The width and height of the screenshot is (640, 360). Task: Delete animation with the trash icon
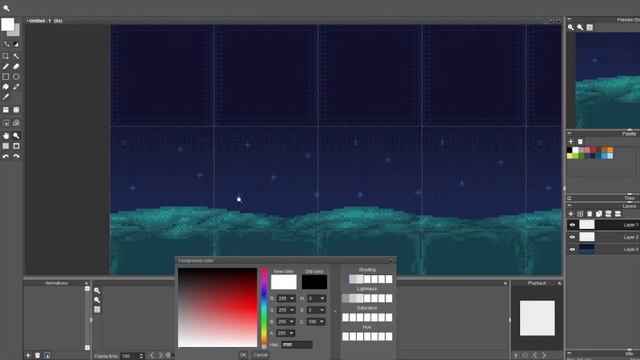pos(38,356)
